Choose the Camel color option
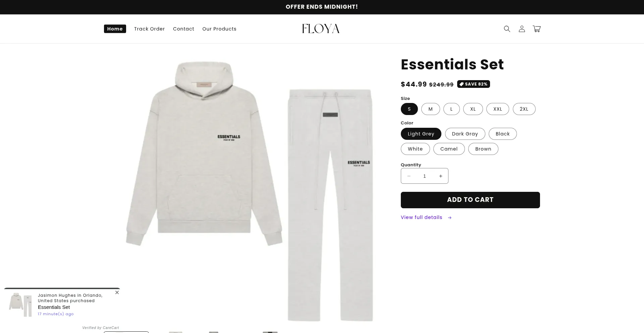The image size is (644, 333). [449, 149]
